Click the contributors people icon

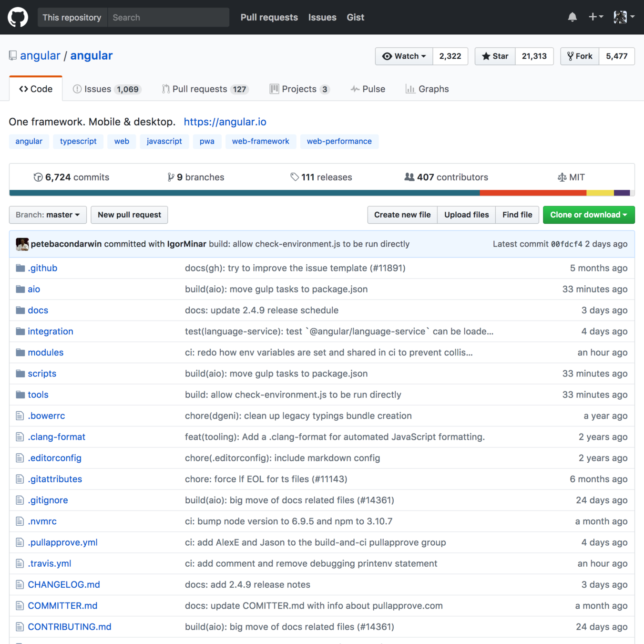coord(409,177)
